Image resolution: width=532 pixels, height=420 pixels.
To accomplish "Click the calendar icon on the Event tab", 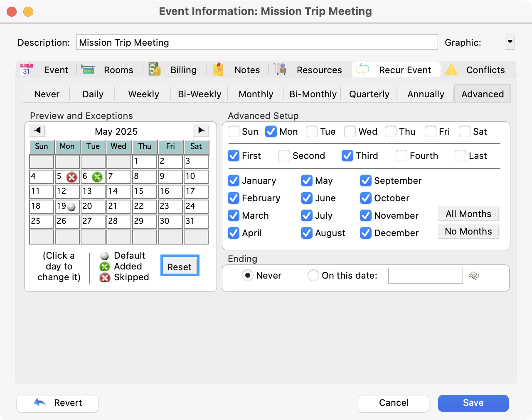I will click(27, 69).
